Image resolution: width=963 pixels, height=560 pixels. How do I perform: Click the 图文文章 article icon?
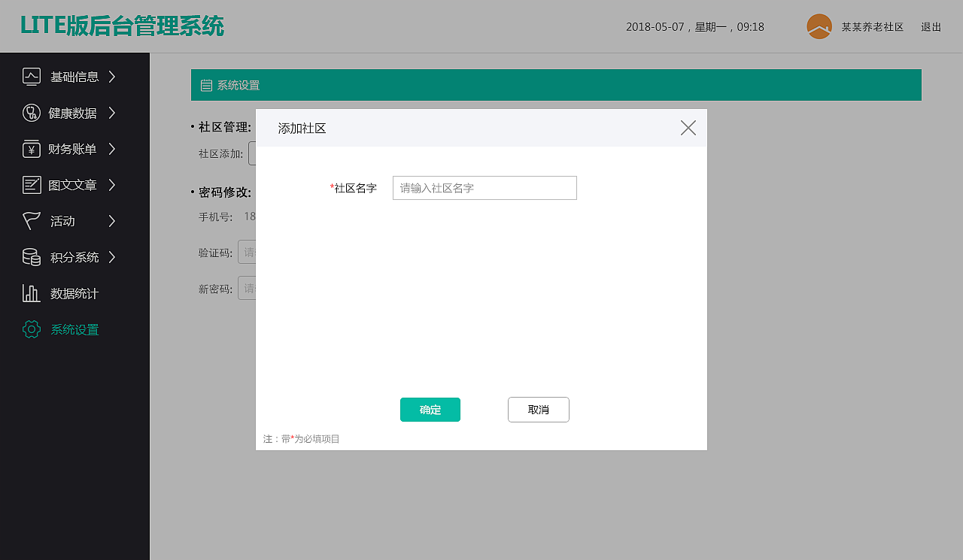click(30, 185)
